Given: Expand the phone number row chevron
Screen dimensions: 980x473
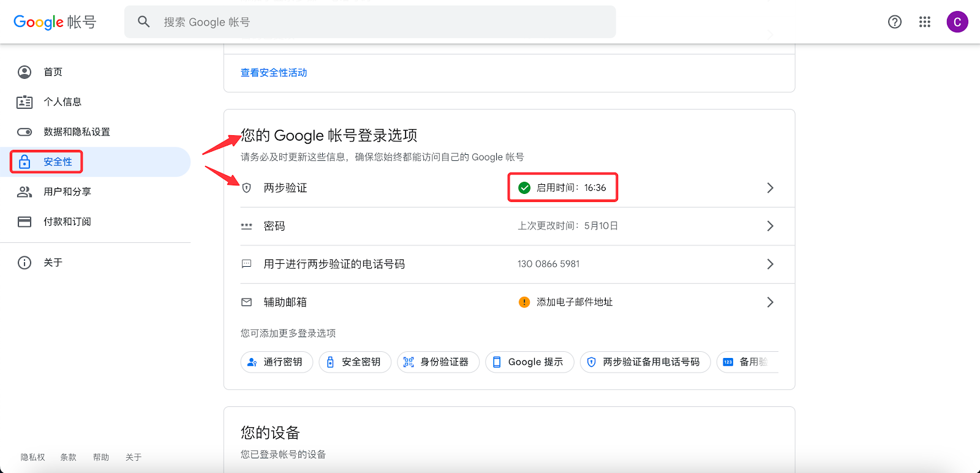Looking at the screenshot, I should [x=771, y=264].
